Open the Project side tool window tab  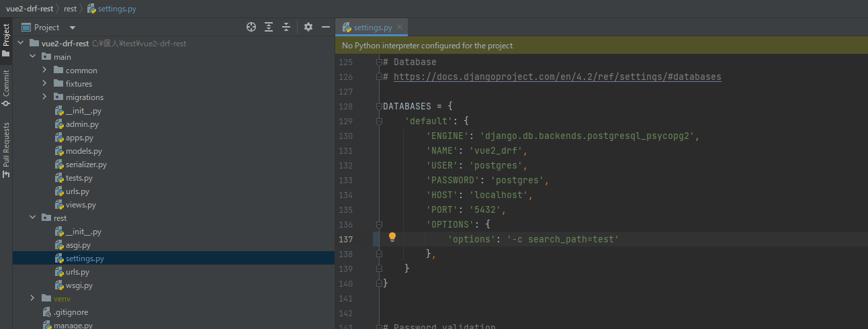(6, 40)
